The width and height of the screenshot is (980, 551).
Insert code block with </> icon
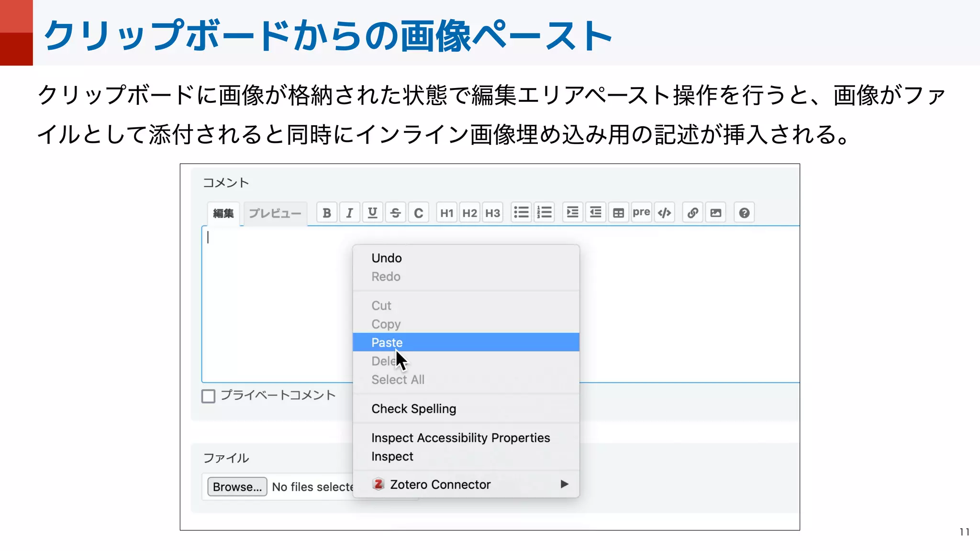664,213
